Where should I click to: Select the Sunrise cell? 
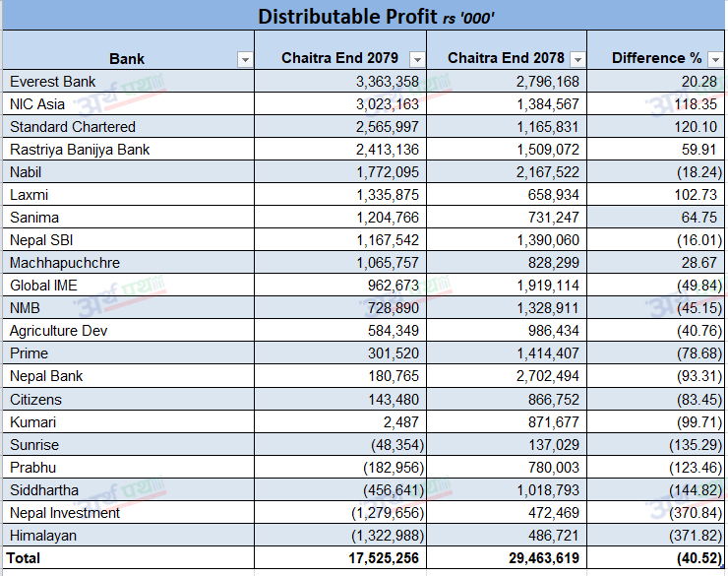129,445
